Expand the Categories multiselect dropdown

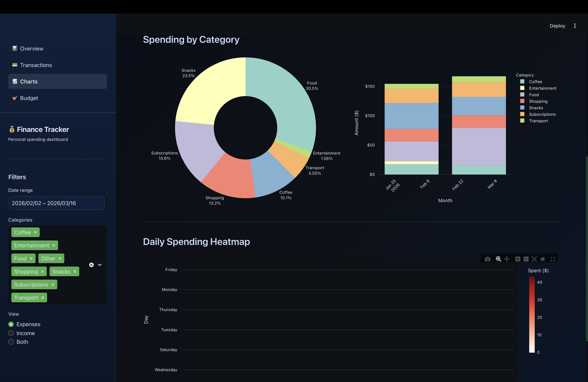pos(100,265)
